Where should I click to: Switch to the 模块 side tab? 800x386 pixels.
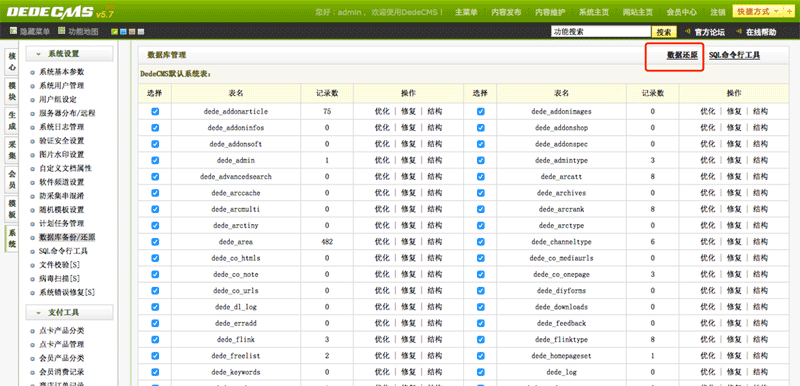12,91
